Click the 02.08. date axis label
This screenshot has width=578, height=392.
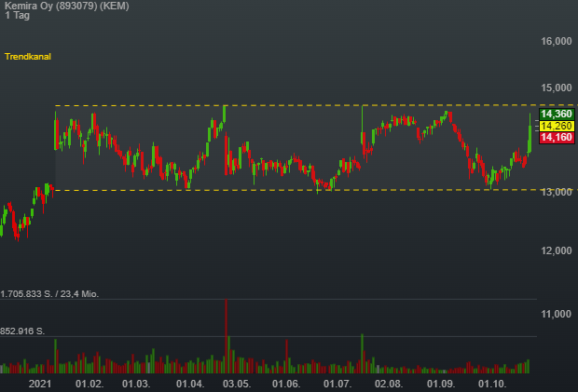pyautogui.click(x=389, y=384)
